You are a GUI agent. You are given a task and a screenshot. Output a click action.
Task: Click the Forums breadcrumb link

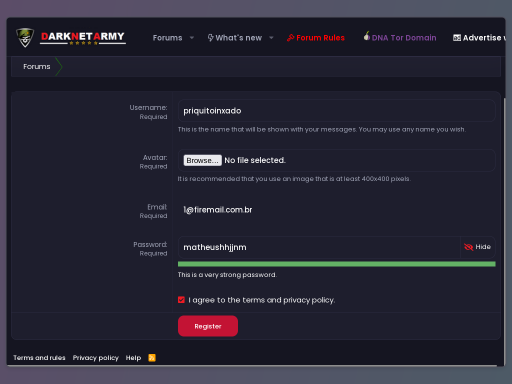pos(37,67)
